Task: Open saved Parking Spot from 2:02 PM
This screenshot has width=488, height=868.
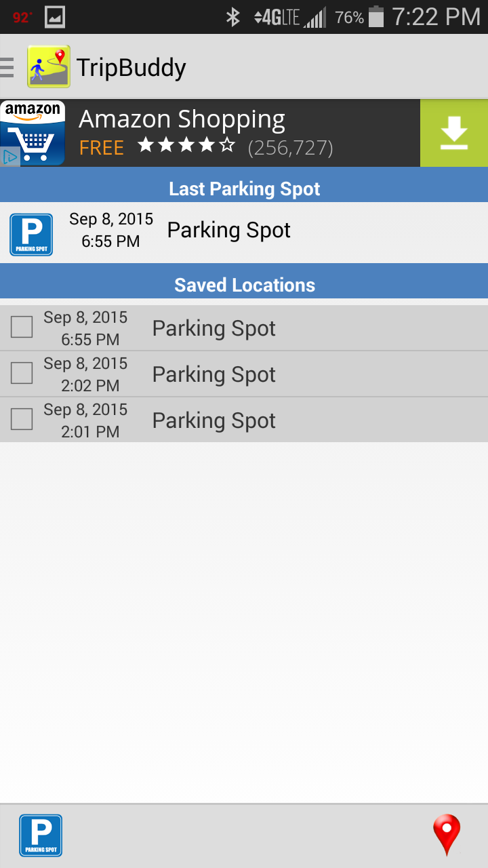Action: pyautogui.click(x=244, y=374)
